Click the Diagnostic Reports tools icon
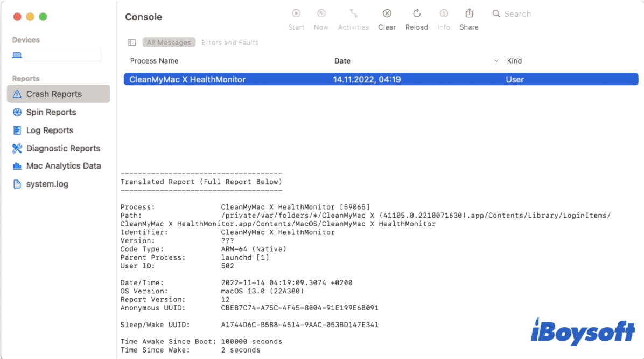The width and height of the screenshot is (644, 359). 17,148
